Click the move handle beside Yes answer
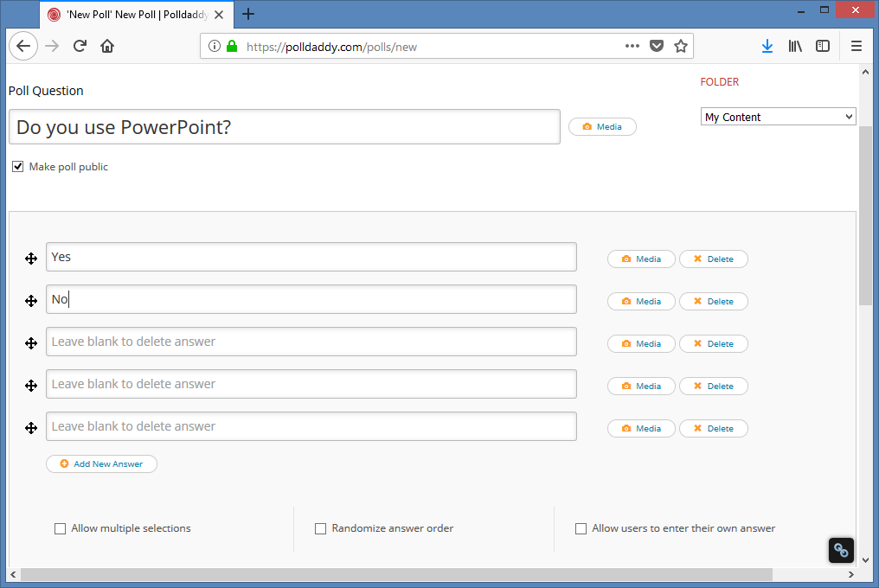This screenshot has height=588, width=879. 31,258
